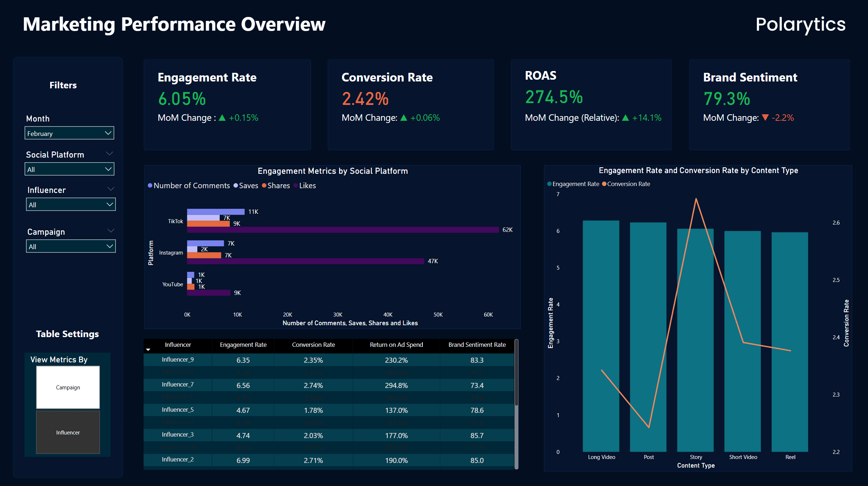Switch View Metrics By to Influencer
Viewport: 868px width, 486px height.
click(x=67, y=432)
